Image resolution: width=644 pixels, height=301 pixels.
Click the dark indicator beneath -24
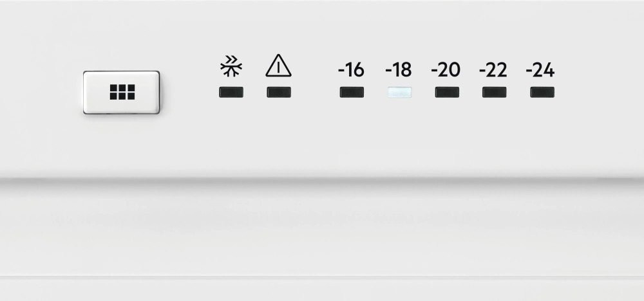click(542, 92)
